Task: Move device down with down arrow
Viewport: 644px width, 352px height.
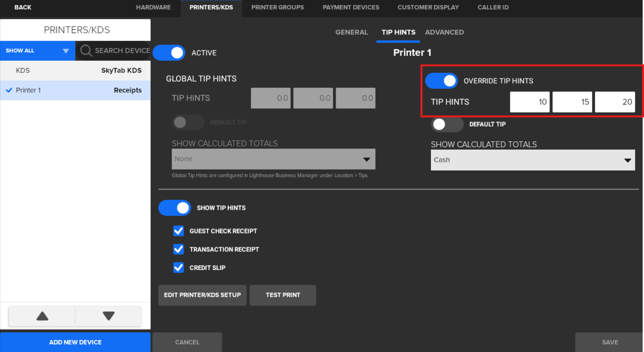Action: [x=109, y=316]
